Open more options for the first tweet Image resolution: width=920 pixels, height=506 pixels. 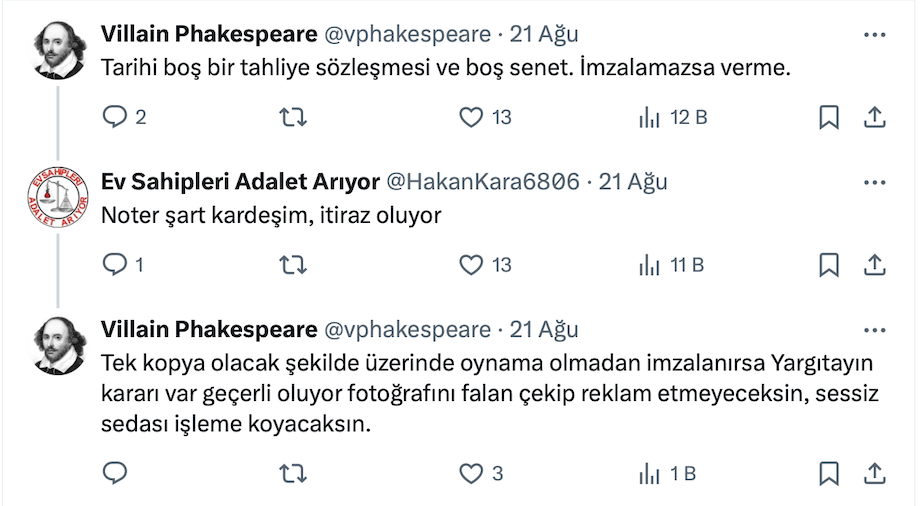tap(874, 35)
